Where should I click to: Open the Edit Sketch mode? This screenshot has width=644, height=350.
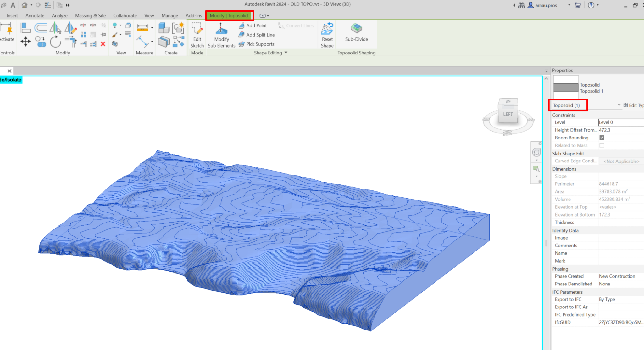coord(197,35)
